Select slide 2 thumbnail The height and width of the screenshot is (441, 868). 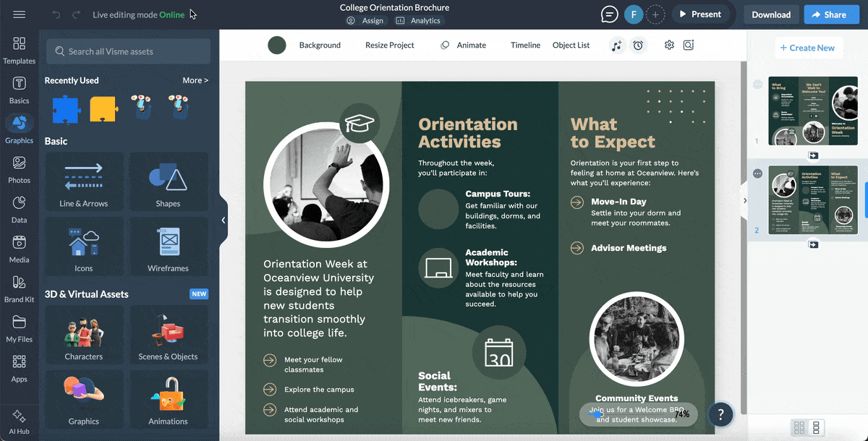tap(813, 200)
